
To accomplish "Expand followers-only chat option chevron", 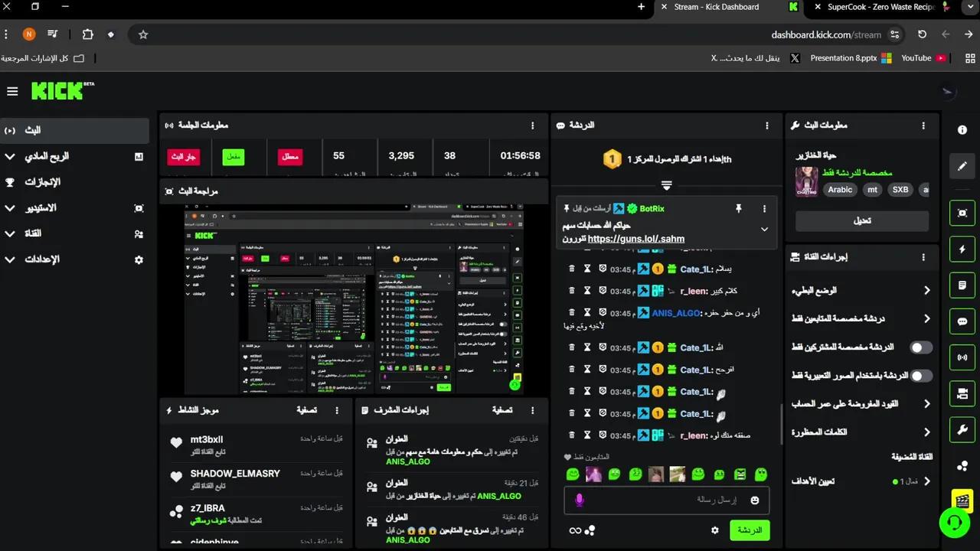I will [x=926, y=319].
